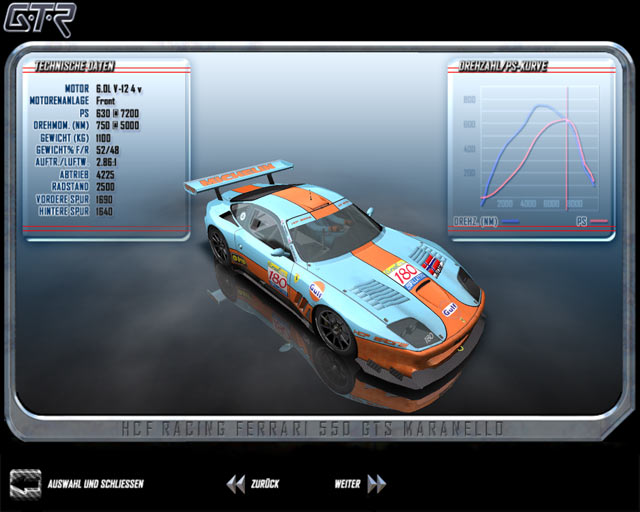Click the MOTOR label
This screenshot has height=512, width=640.
click(77, 89)
